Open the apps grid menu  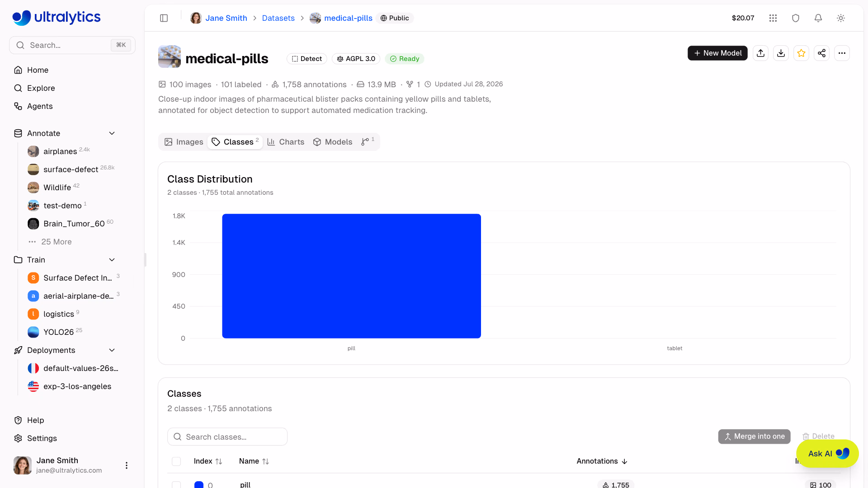(x=773, y=18)
